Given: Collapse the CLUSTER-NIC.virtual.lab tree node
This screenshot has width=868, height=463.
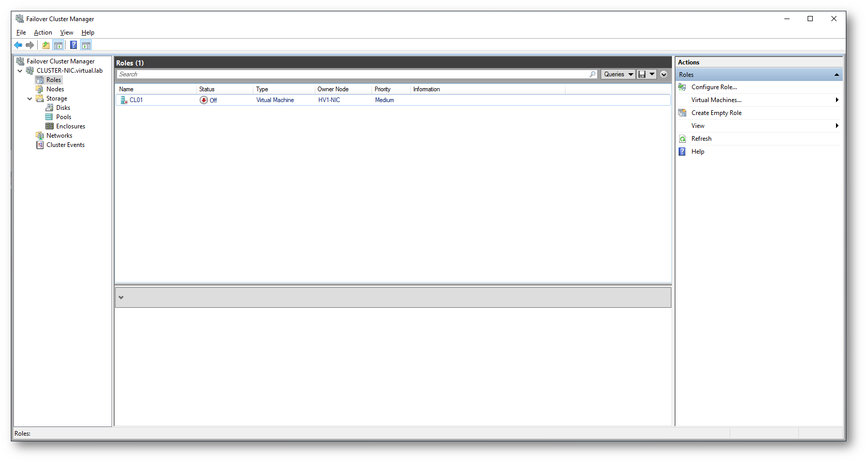Looking at the screenshot, I should [20, 71].
